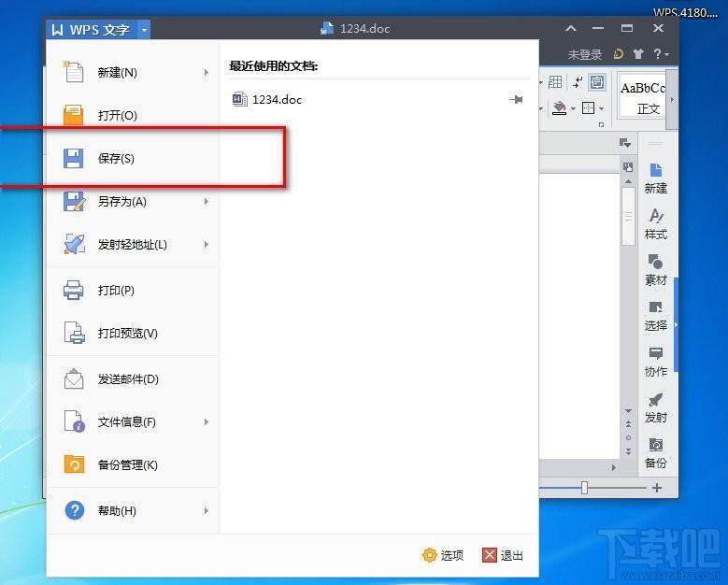Collapse the ribbon with the up chevron

pos(571,29)
